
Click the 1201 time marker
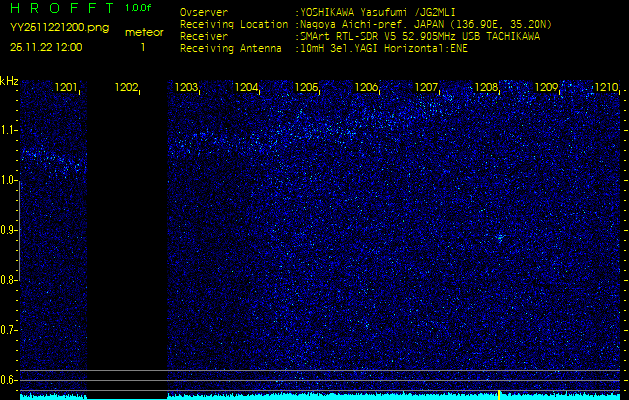67,88
